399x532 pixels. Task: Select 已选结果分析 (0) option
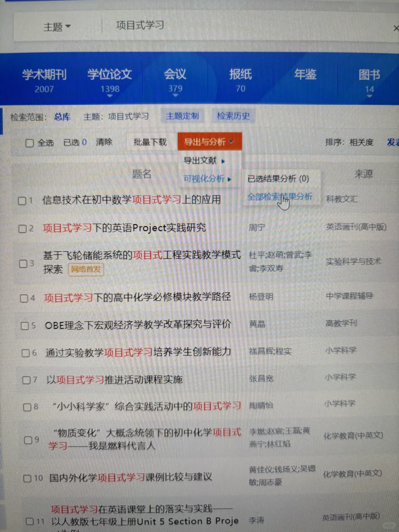click(279, 179)
